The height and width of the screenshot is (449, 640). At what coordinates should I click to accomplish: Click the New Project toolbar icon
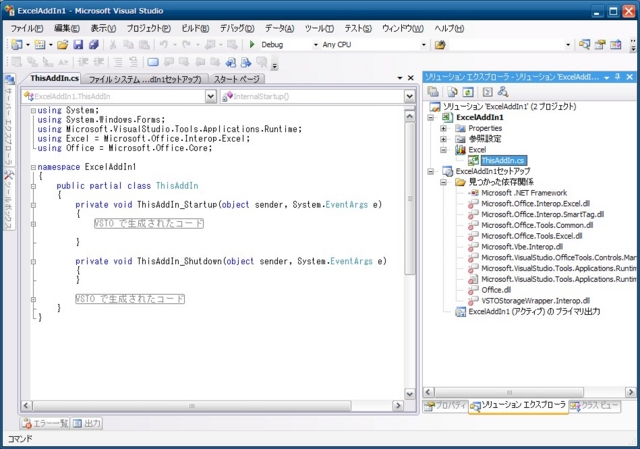(17, 44)
